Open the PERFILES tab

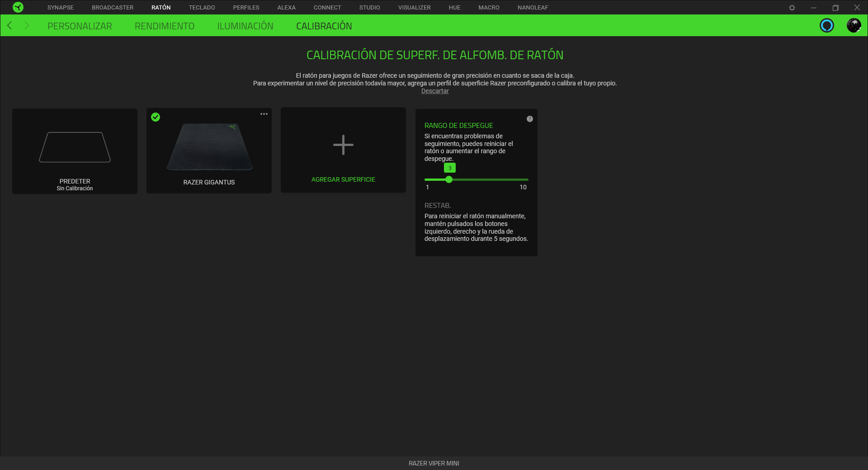pos(246,8)
